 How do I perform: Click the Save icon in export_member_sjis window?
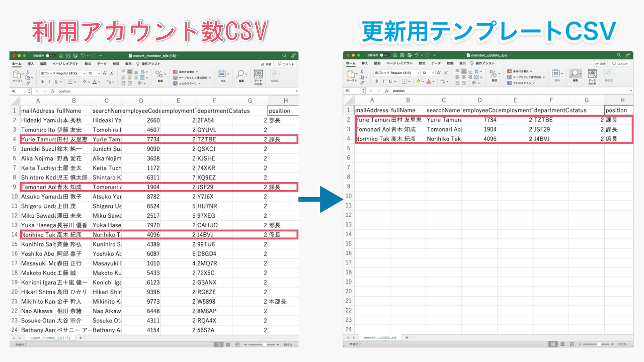tap(68, 56)
